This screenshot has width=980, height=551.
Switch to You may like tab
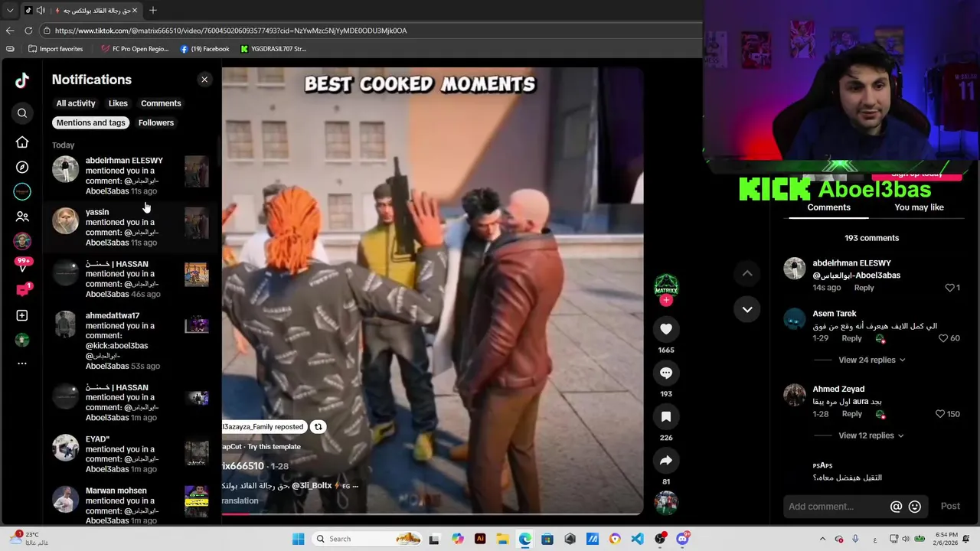919,207
